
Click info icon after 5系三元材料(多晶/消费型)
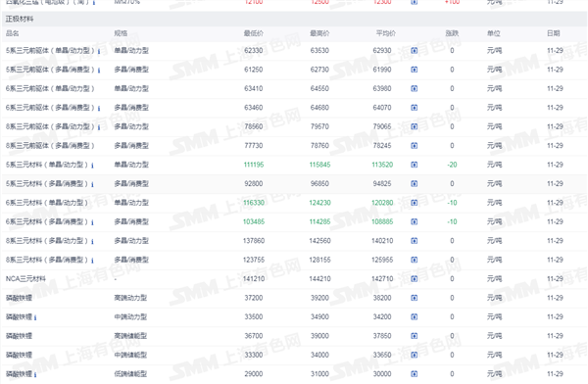[92, 184]
